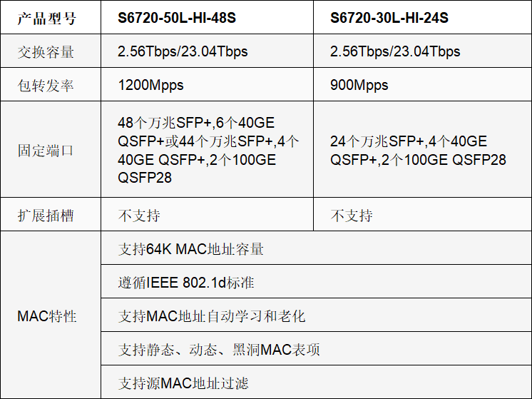
Task: Click the 包转发率 row label
Action: click(x=46, y=85)
